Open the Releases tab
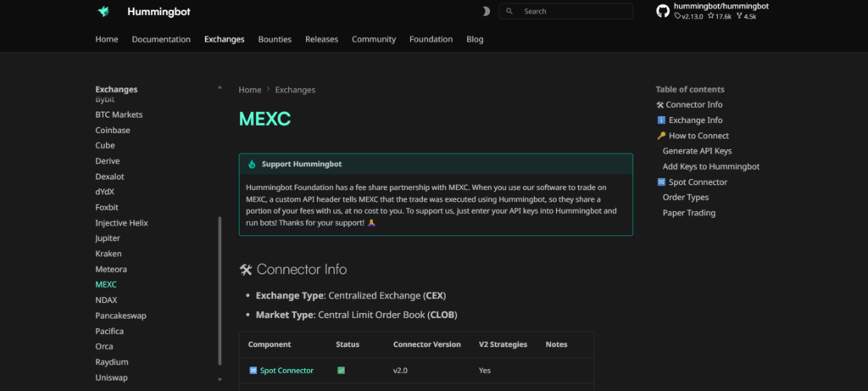The width and height of the screenshot is (868, 391). (x=321, y=39)
